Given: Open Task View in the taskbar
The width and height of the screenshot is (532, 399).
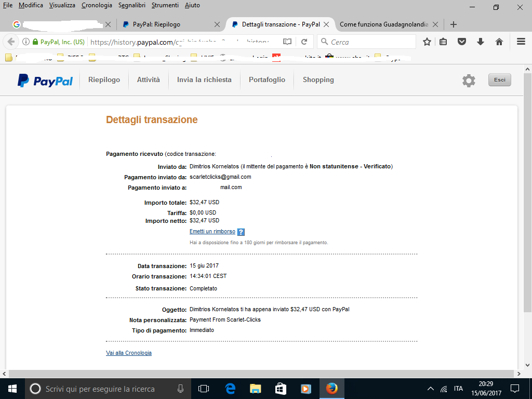Looking at the screenshot, I should click(x=204, y=389).
